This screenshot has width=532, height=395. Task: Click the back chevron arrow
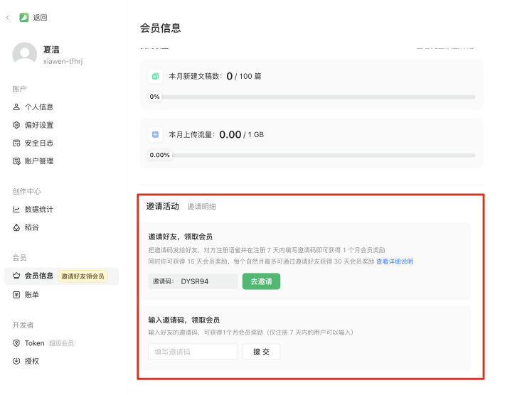8,17
